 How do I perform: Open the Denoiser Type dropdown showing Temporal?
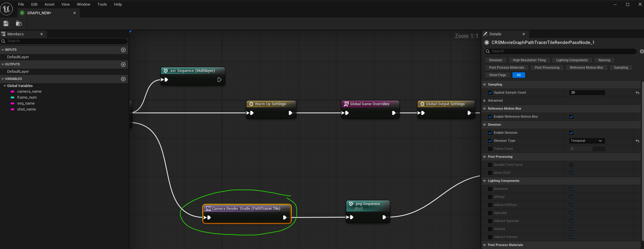point(587,141)
